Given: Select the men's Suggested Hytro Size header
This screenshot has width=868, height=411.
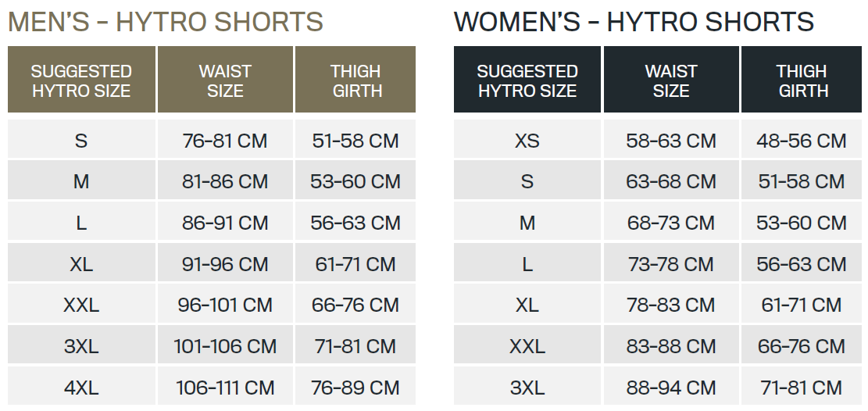Looking at the screenshot, I should (x=81, y=80).
